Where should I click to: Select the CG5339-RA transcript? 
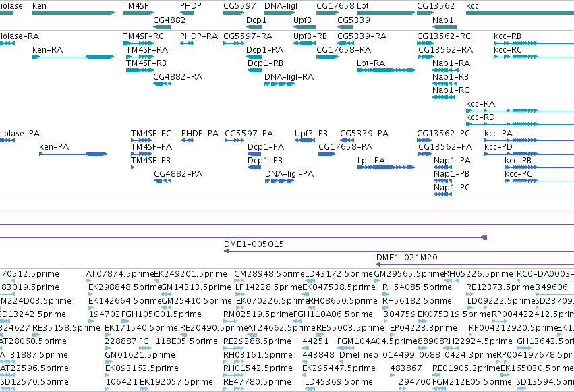(345, 43)
